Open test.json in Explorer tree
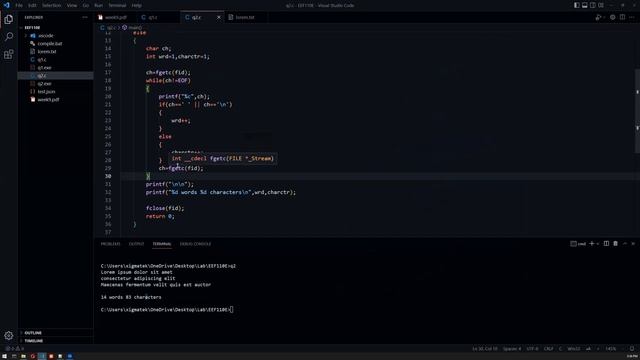 [x=56, y=91]
